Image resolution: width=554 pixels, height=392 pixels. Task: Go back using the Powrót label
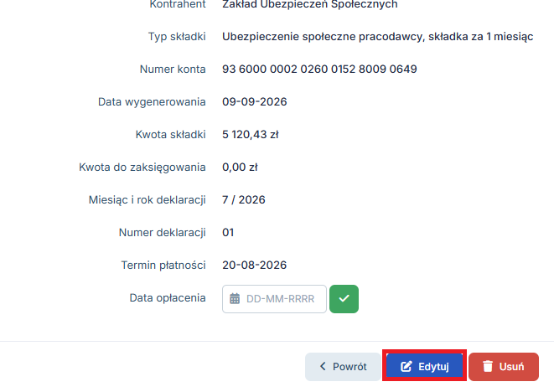(349, 367)
